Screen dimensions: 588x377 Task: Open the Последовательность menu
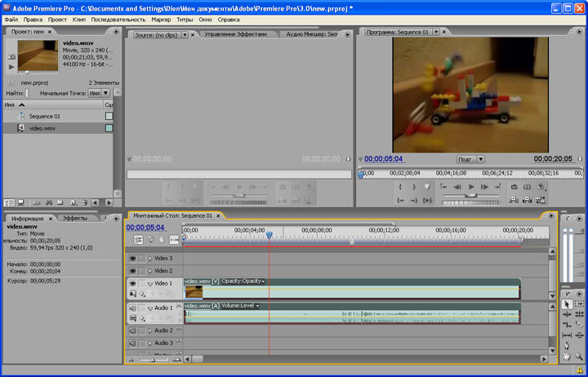pos(118,20)
